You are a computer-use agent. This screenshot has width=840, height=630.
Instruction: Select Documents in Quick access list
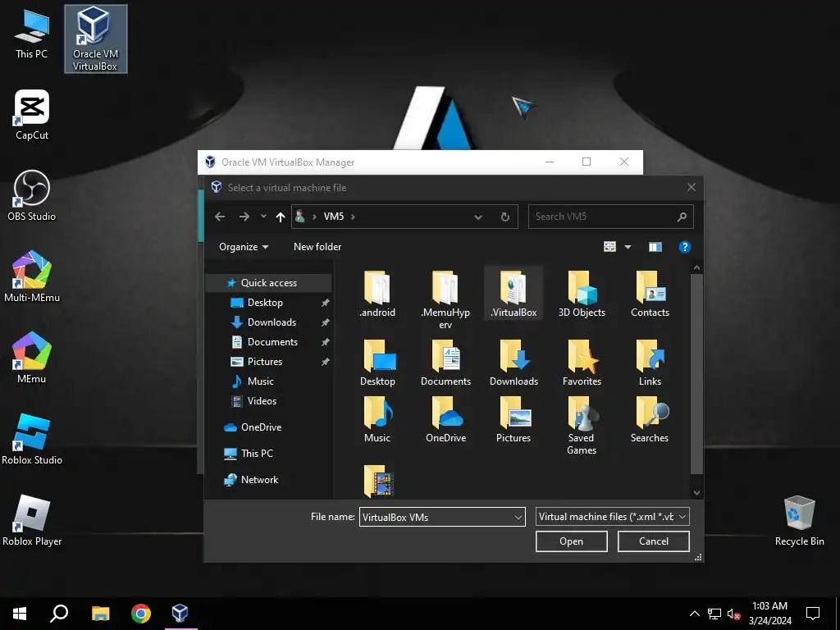[272, 342]
